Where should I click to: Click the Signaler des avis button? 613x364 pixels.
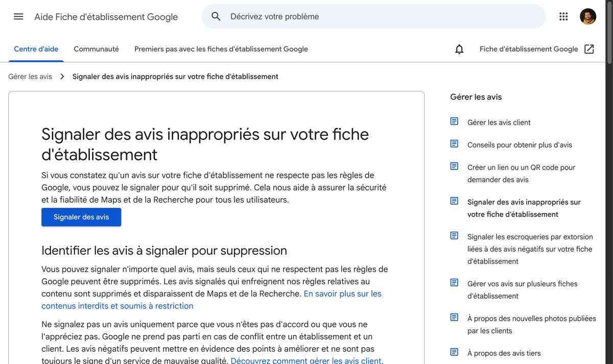point(81,217)
